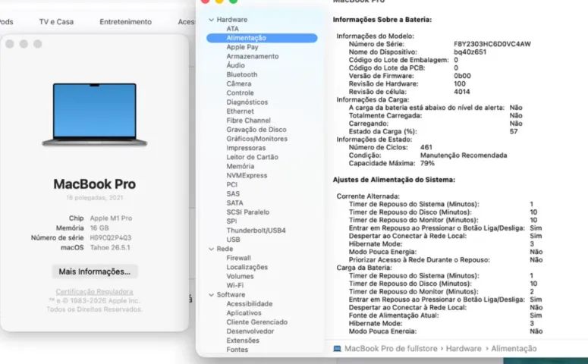Viewport: 588px width, 364px height.
Task: Select ATA in the Hardware list
Action: coord(232,29)
